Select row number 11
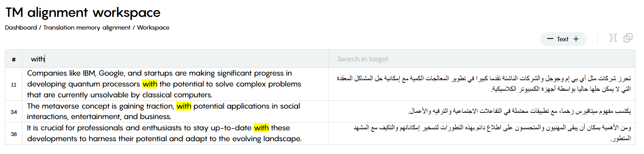Screen dimensions: 644x154 14,84
